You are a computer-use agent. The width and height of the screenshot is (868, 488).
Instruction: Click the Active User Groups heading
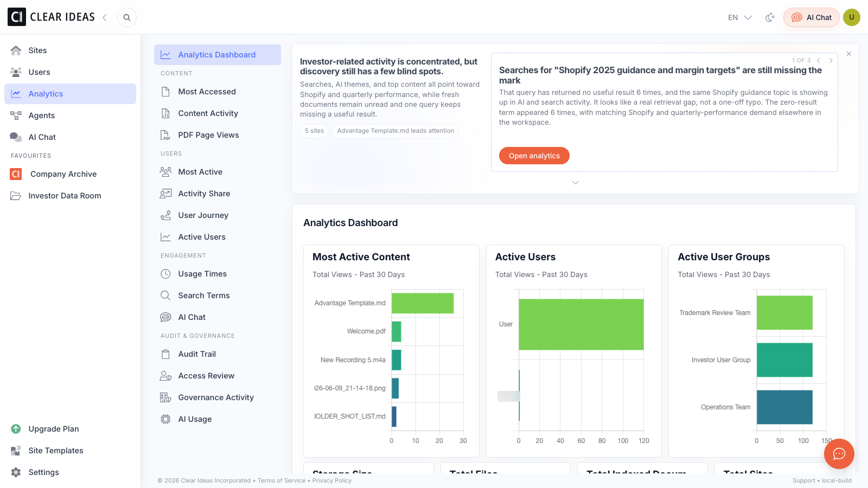click(x=724, y=257)
